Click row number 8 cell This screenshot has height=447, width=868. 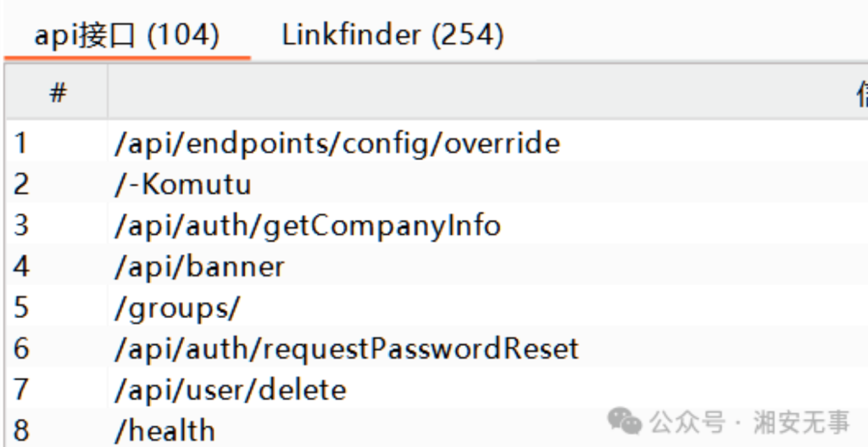20,431
